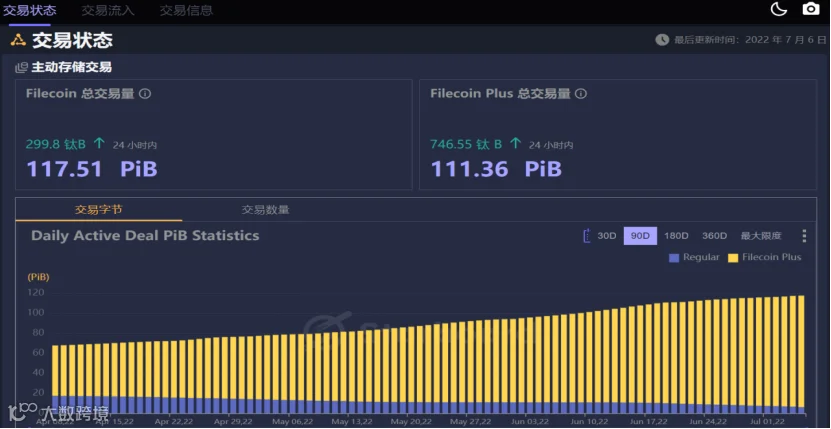Click the 主动存储交易 section icon

coord(21,67)
